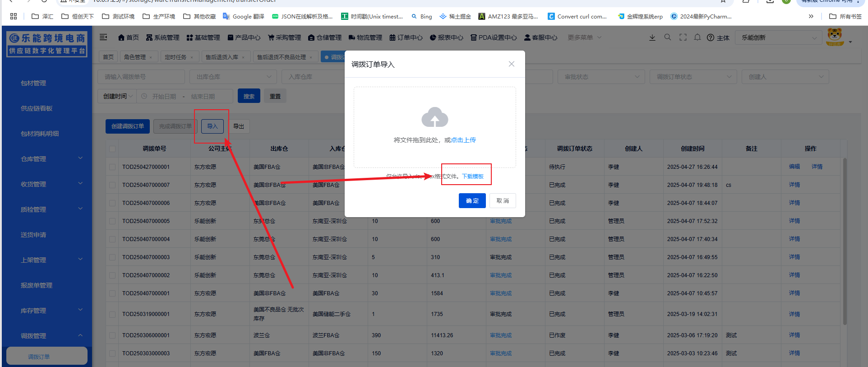Check the box for TOD250407000005 row
The image size is (868, 367).
tap(112, 221)
